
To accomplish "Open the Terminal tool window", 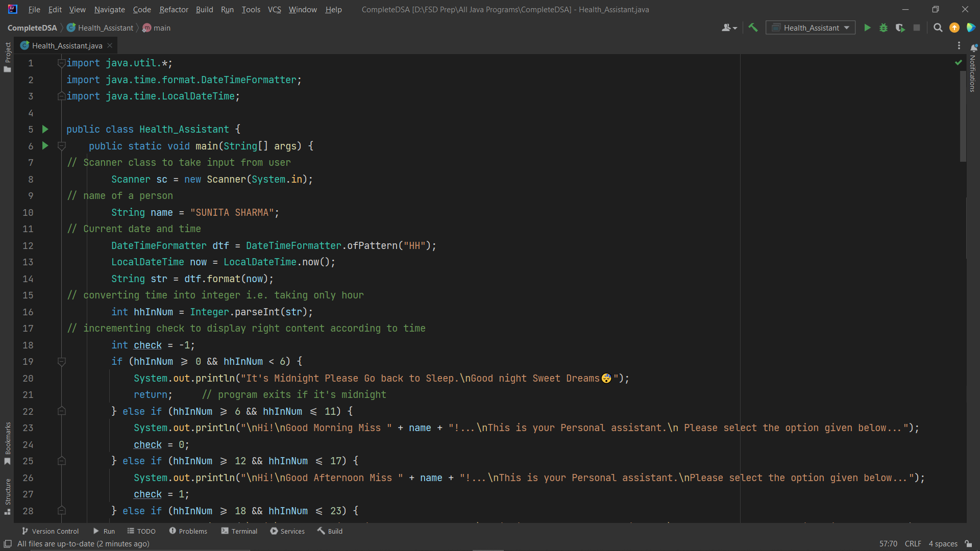I will coord(239,531).
